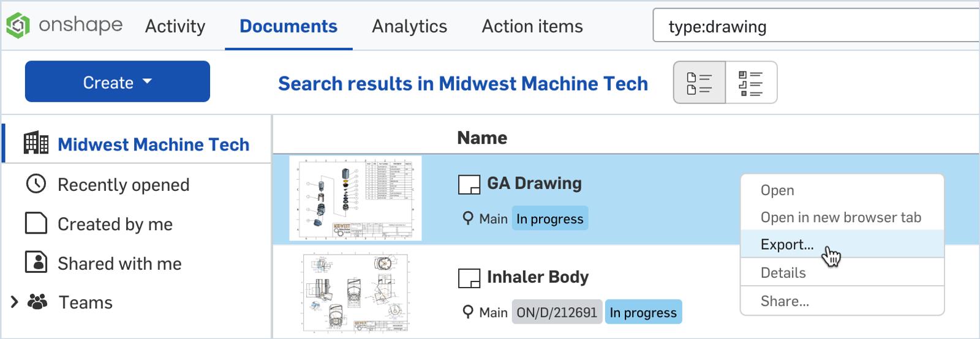This screenshot has height=339, width=980.
Task: Open the Inhaler Body drawing link
Action: (537, 277)
